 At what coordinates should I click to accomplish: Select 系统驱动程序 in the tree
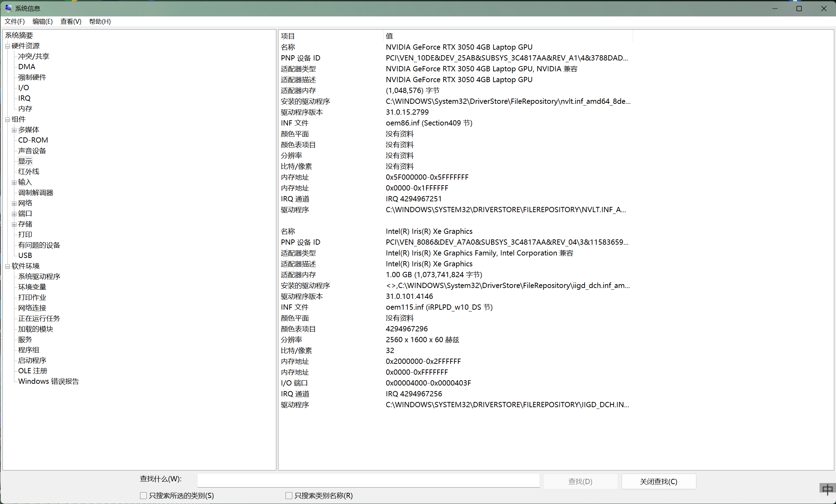click(39, 276)
